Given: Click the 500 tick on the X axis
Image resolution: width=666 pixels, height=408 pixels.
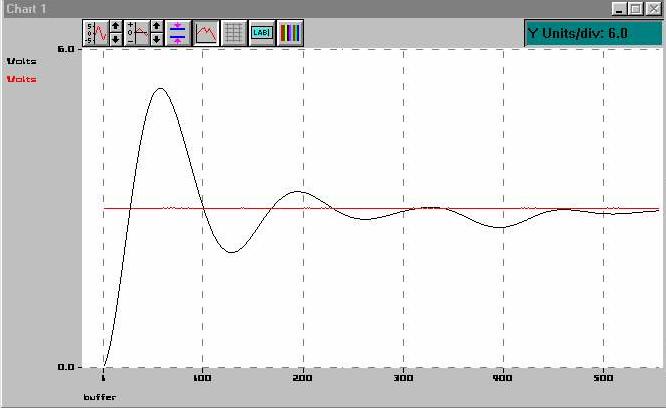Looking at the screenshot, I should [x=603, y=378].
